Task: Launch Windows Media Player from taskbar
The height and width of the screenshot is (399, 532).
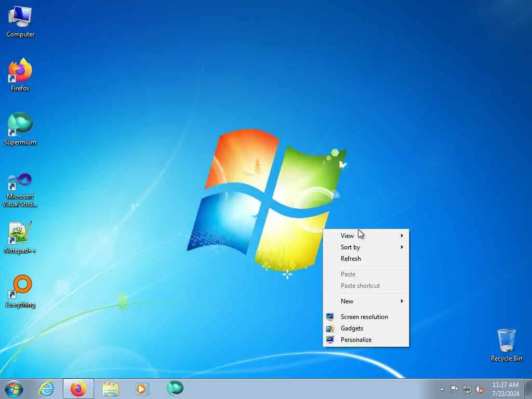Action: pyautogui.click(x=142, y=389)
